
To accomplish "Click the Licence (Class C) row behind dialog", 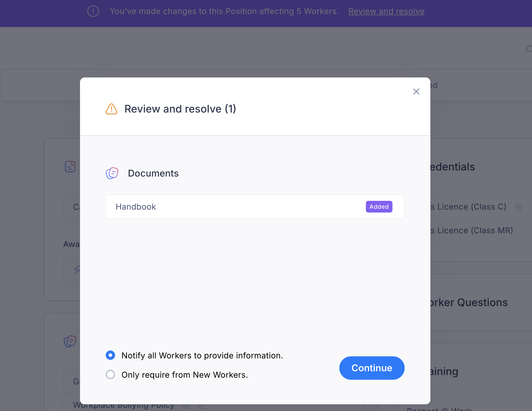I will coord(481,207).
